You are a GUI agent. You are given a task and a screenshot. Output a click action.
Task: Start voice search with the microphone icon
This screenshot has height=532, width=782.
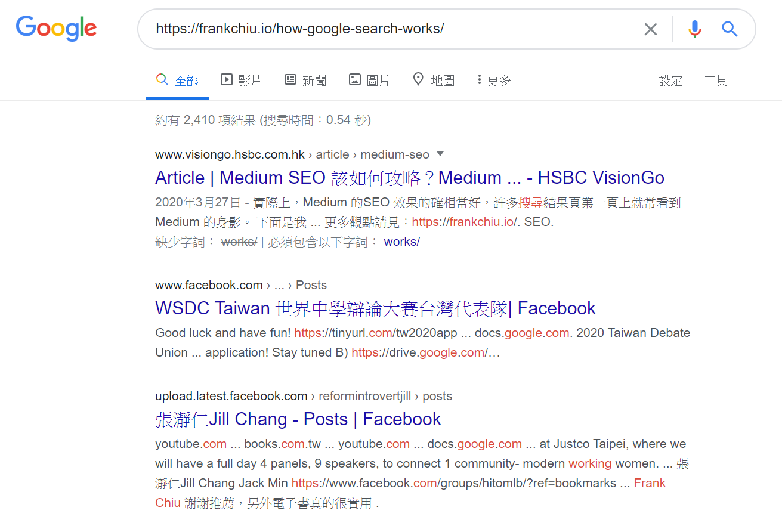click(x=694, y=29)
